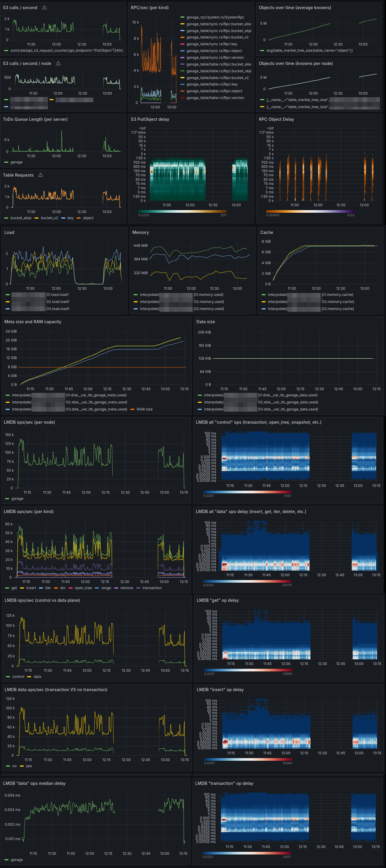Image resolution: width=386 pixels, height=868 pixels.
Task: Click the warning icon next to 'S3 calls / second / node'
Action: click(58, 63)
